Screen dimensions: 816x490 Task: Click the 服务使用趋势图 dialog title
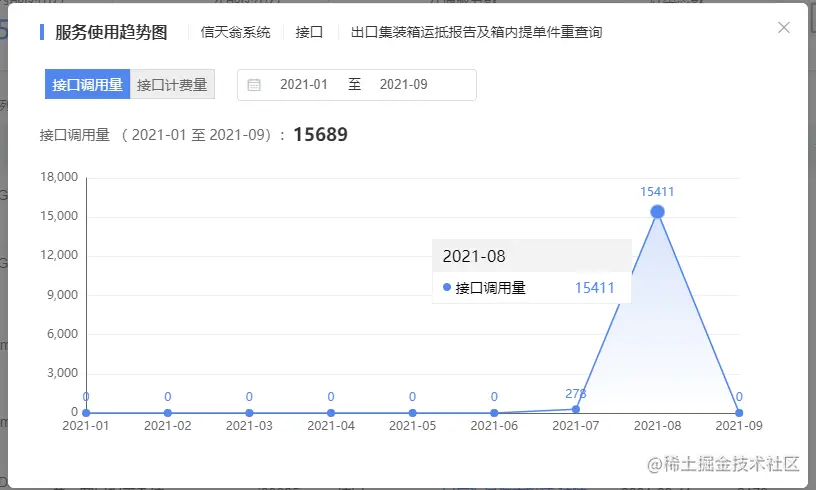click(111, 32)
